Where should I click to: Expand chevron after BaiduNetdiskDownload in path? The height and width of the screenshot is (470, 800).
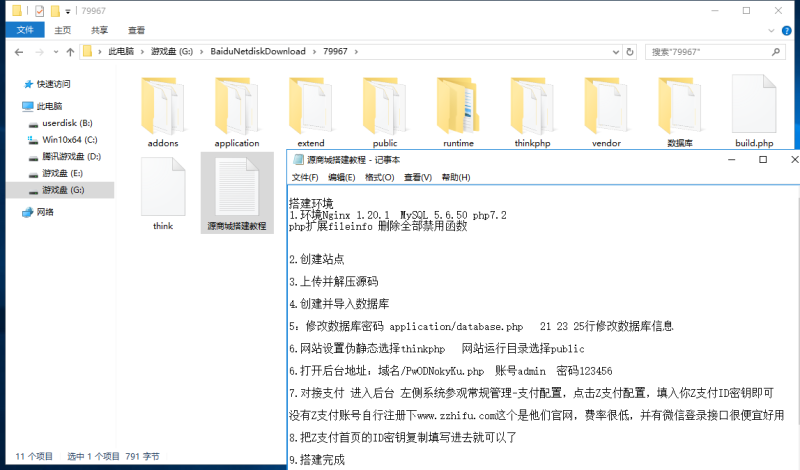coord(314,52)
